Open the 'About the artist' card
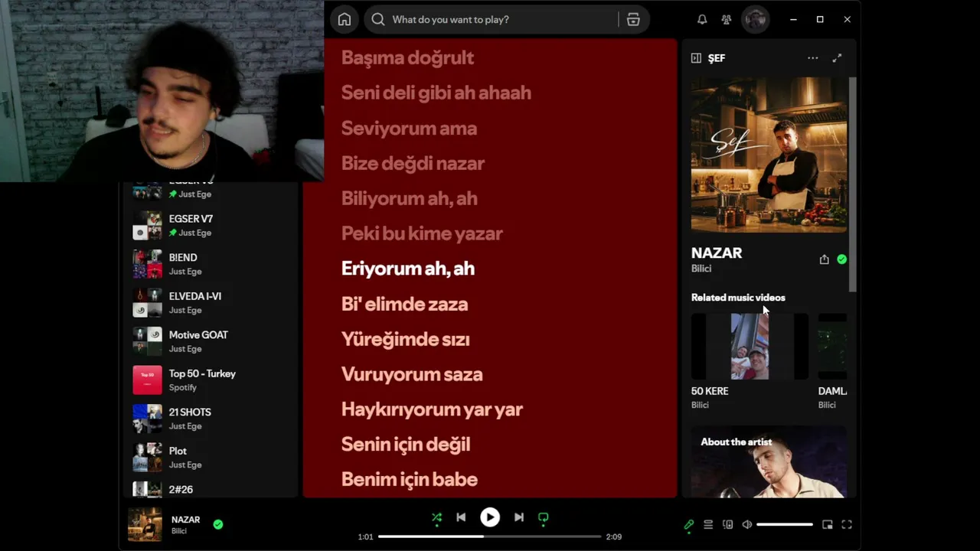The width and height of the screenshot is (980, 551). (x=769, y=462)
